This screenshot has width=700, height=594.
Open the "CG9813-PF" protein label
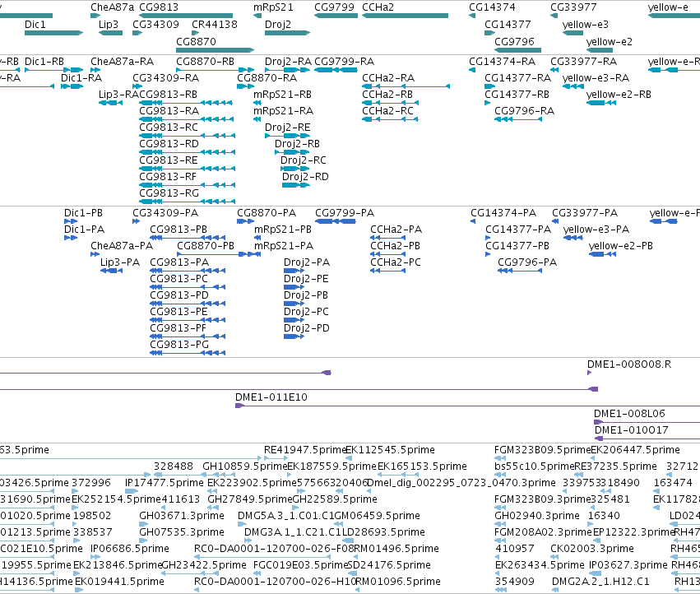pos(178,328)
